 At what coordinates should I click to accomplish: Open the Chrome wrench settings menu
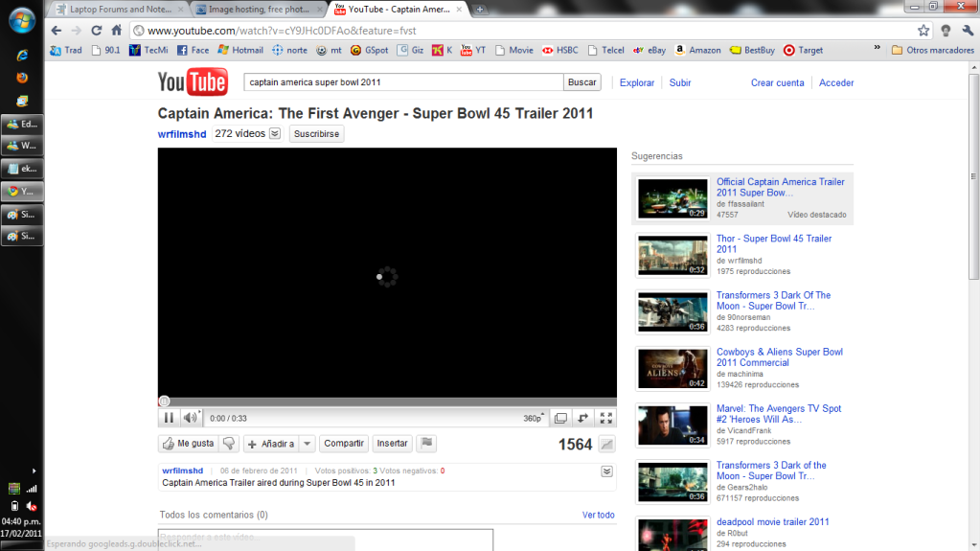click(x=968, y=30)
